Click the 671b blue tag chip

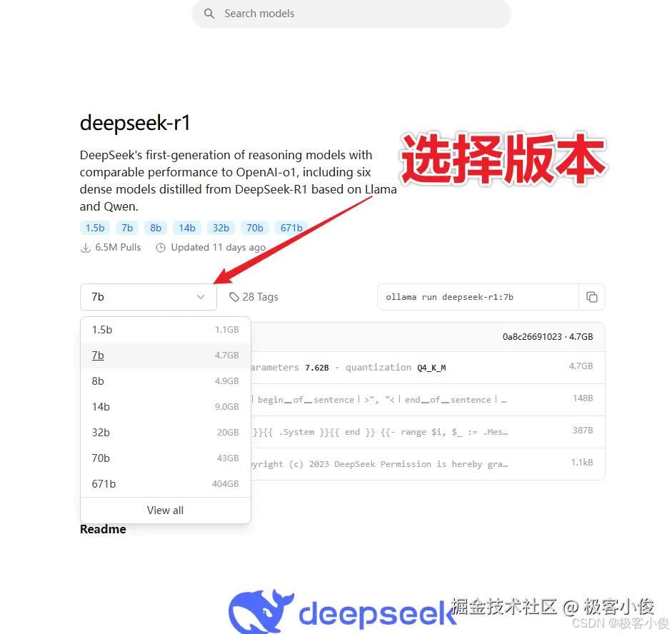point(291,228)
